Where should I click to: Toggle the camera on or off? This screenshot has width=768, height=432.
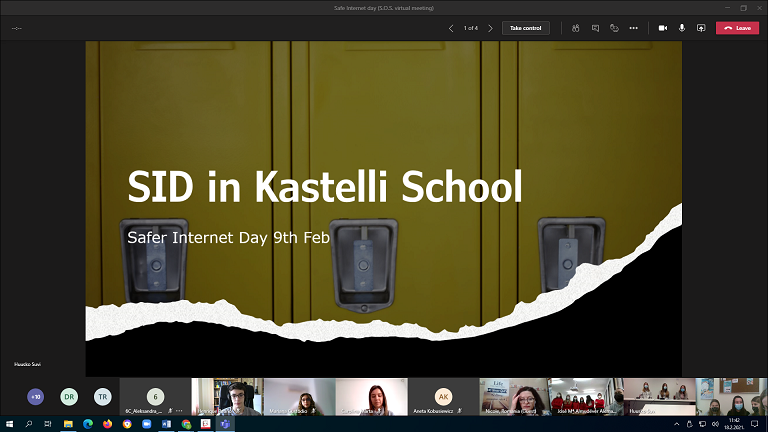point(662,28)
